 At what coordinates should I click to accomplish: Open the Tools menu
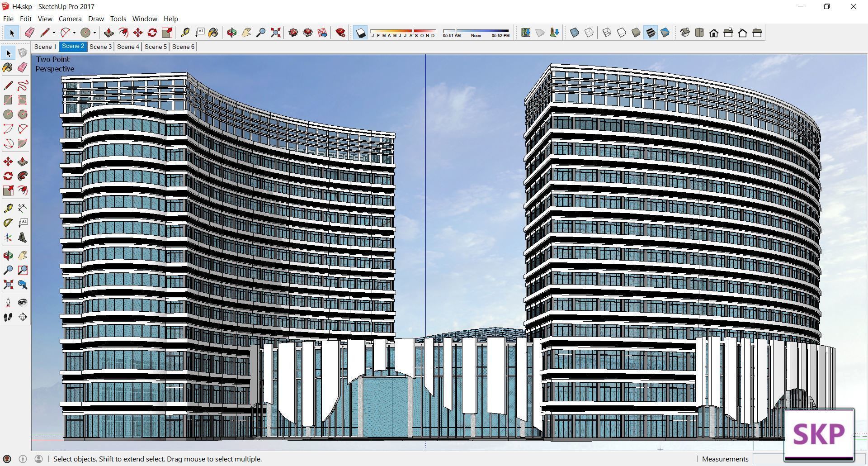click(x=118, y=19)
